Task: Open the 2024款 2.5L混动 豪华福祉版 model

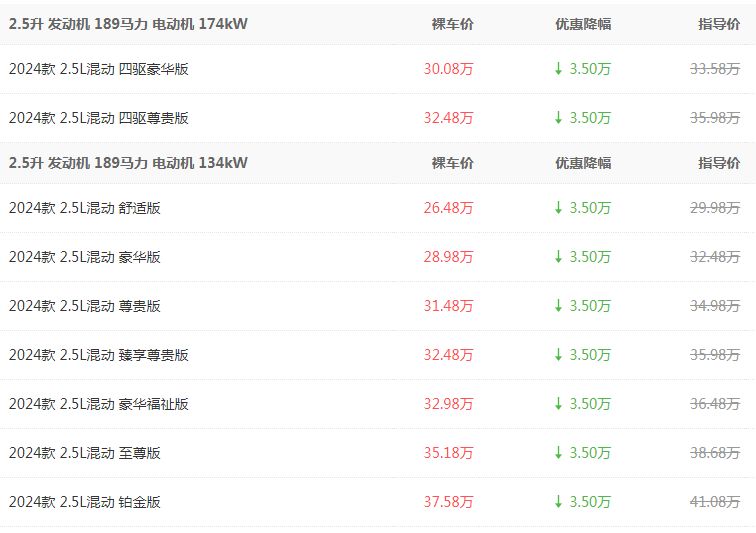Action: [x=98, y=404]
